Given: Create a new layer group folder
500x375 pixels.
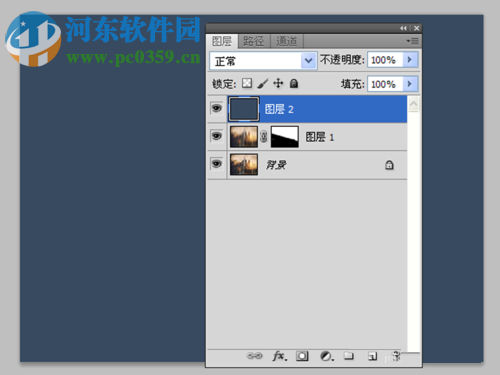Looking at the screenshot, I should pos(349,356).
